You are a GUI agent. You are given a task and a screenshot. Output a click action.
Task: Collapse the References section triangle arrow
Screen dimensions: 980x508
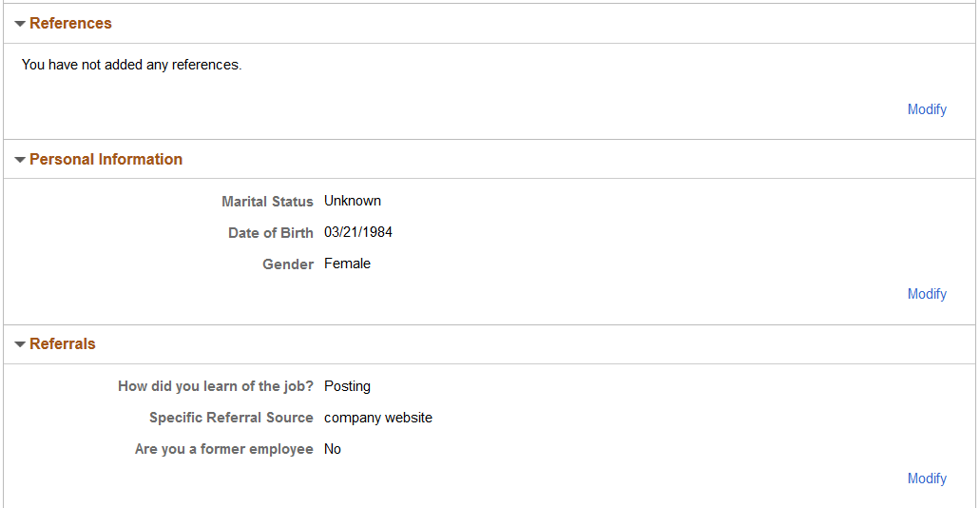tap(20, 24)
